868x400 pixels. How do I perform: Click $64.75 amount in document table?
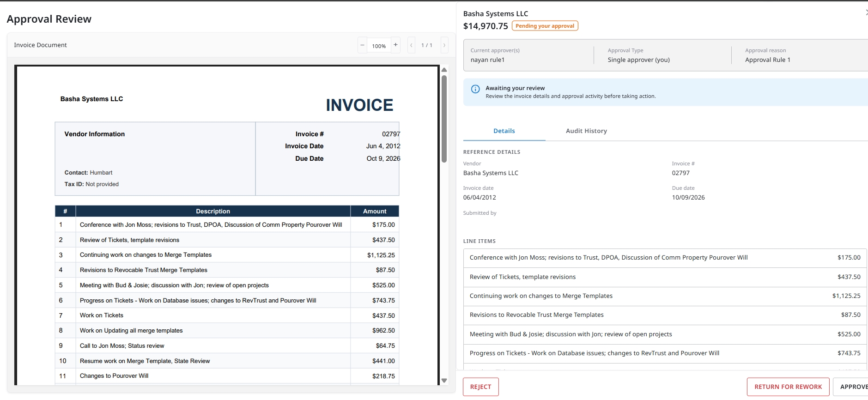[385, 346]
